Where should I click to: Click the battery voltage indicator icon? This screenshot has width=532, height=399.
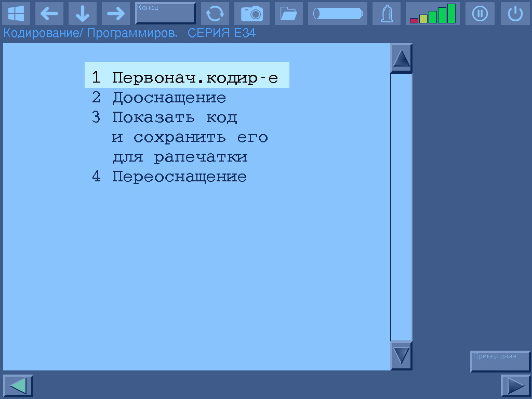(x=337, y=14)
